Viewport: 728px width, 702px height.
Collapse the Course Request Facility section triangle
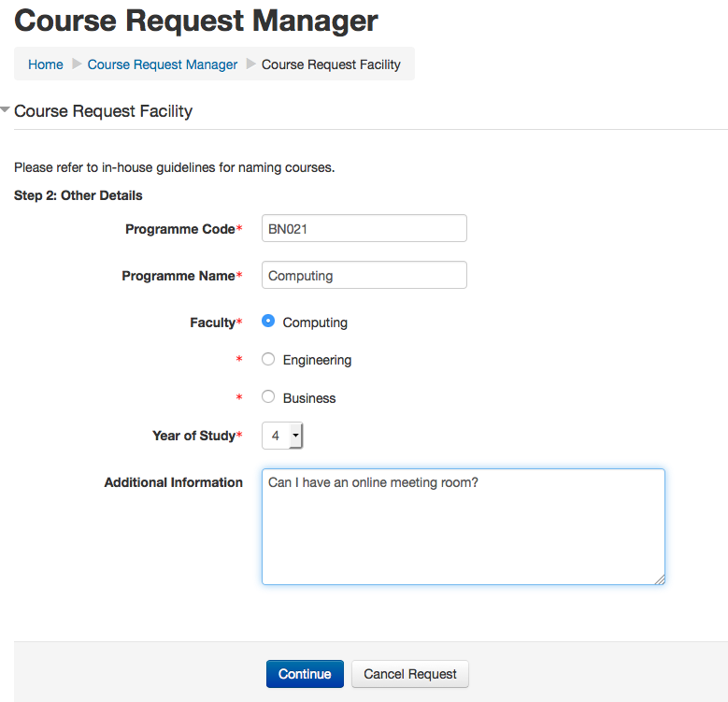pos(6,110)
